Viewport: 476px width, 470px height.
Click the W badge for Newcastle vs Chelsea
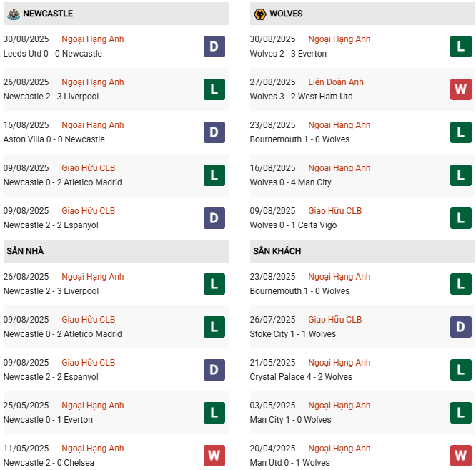pos(214,456)
